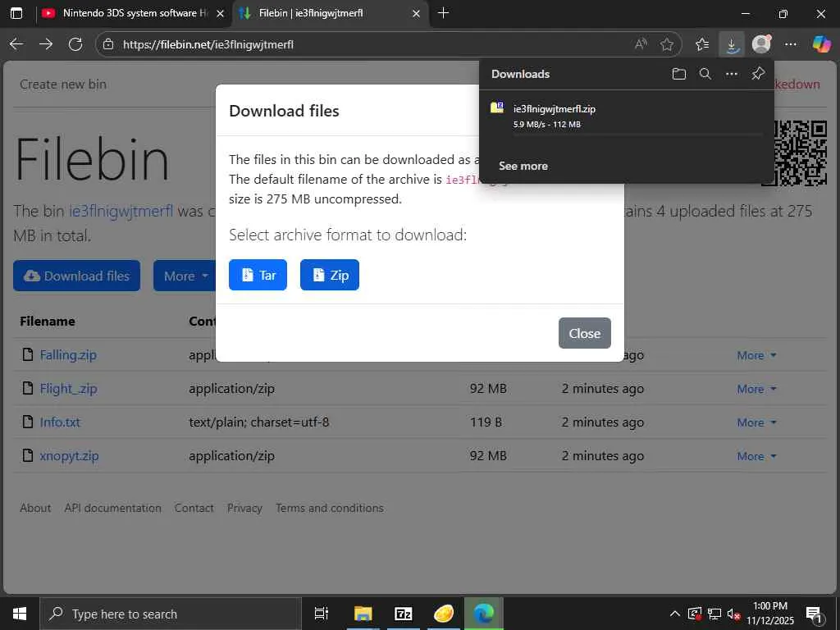
Task: Open File Explorer from taskbar
Action: [x=363, y=614]
